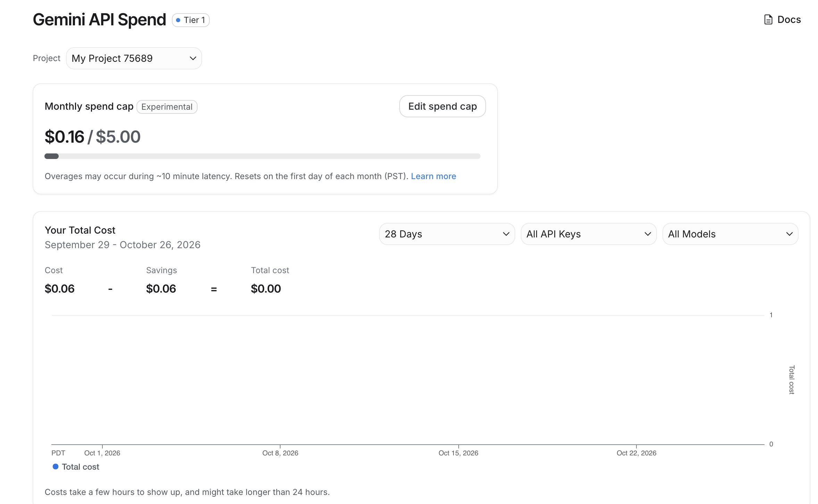Click the Edit spend cap button
The image size is (818, 504).
(442, 106)
